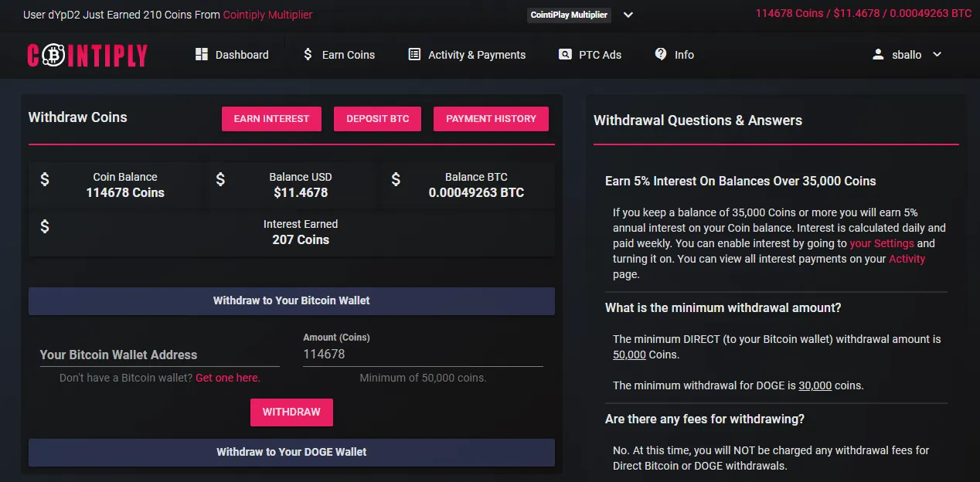The width and height of the screenshot is (980, 482).
Task: Click the Your Bitcoin Wallet Address field
Action: coord(160,355)
